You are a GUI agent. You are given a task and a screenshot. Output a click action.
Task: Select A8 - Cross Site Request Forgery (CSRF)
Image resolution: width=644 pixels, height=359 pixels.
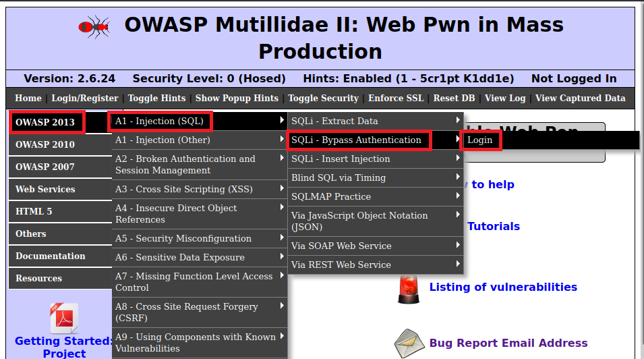(200, 312)
